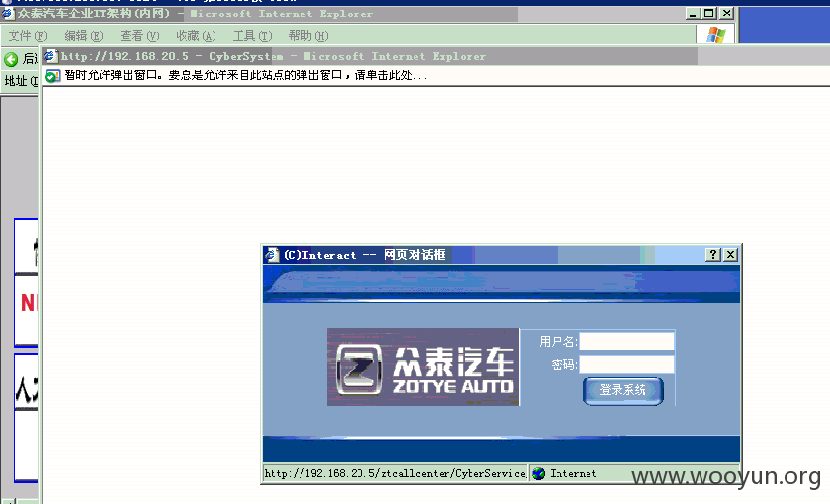Image resolution: width=830 pixels, height=504 pixels.
Task: Close the 众泰汽车企业IT架构 browser window
Action: (x=727, y=14)
